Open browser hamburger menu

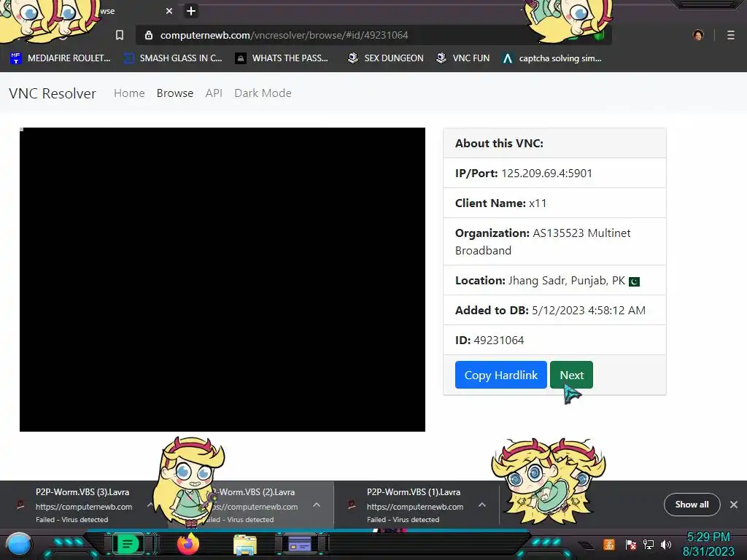click(731, 35)
